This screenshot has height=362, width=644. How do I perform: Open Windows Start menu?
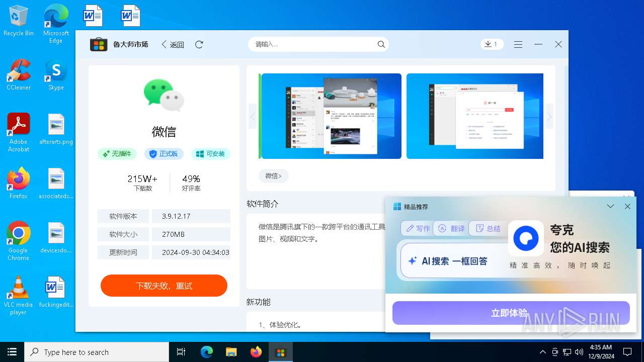pyautogui.click(x=12, y=352)
